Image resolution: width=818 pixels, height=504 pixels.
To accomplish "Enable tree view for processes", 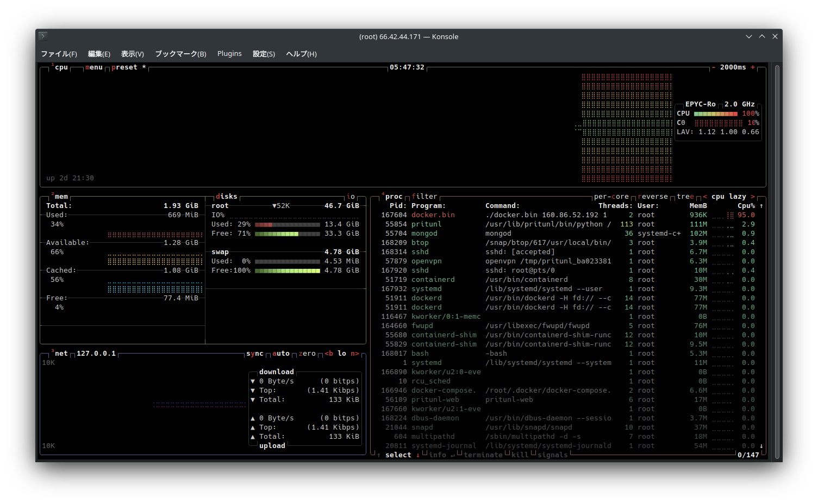I will tap(685, 197).
